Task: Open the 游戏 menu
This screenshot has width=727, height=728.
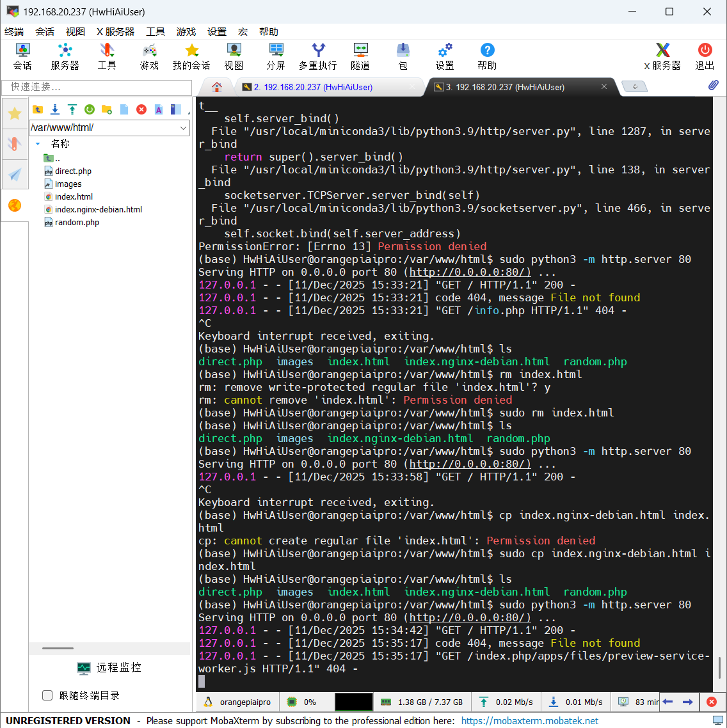Action: (x=186, y=31)
